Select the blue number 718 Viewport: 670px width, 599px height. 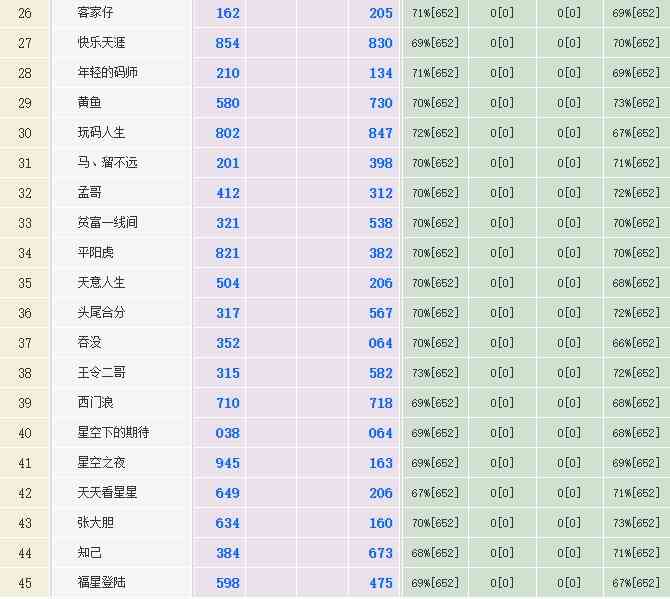(x=380, y=403)
